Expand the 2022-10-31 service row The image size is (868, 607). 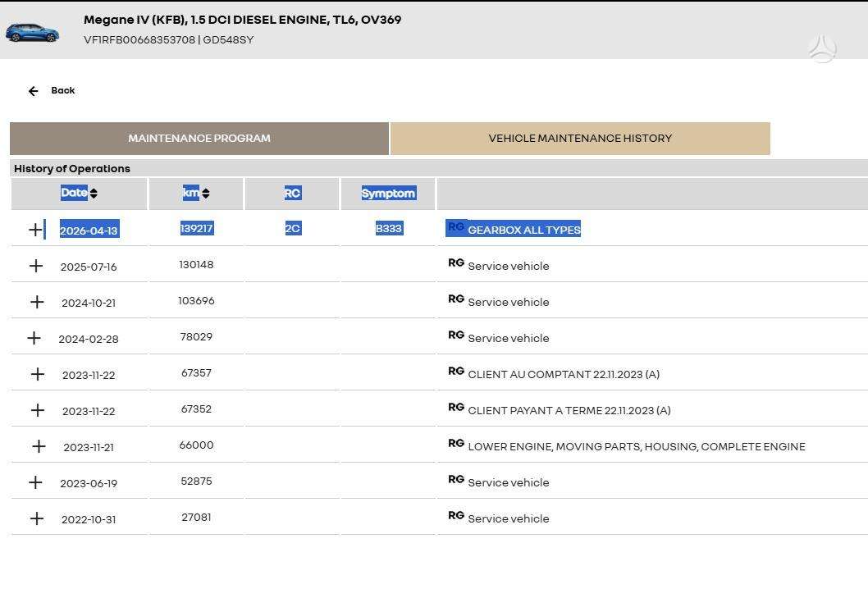[x=37, y=518]
